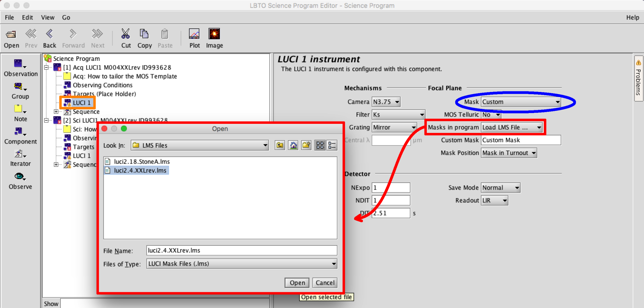The width and height of the screenshot is (644, 308).
Task: Open the MOS Telluric dropdown
Action: (x=491, y=115)
